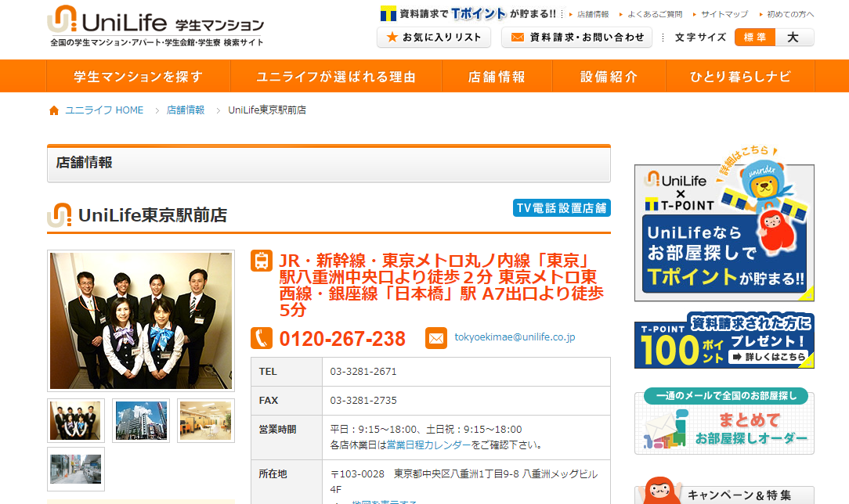This screenshot has width=849, height=504.
Task: Open the 設備紹介 navigation item
Action: click(609, 77)
